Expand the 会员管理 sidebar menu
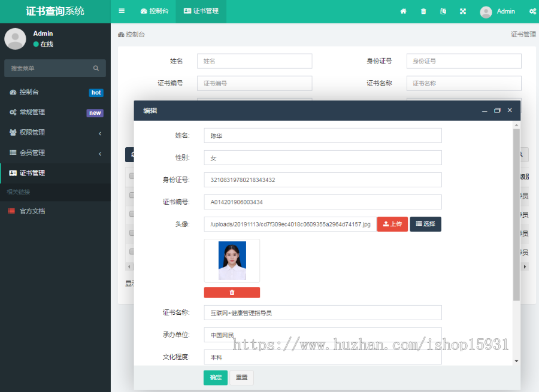The image size is (539, 392). click(55, 153)
